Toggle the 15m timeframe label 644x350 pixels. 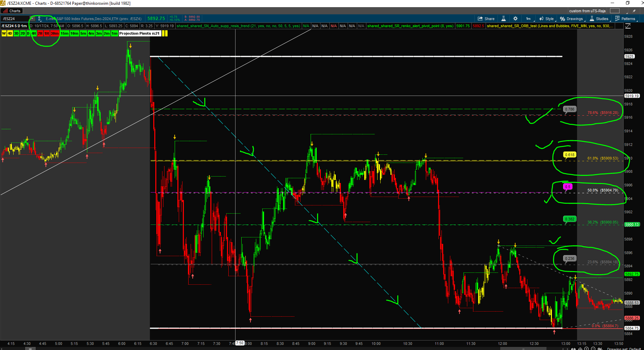[65, 33]
